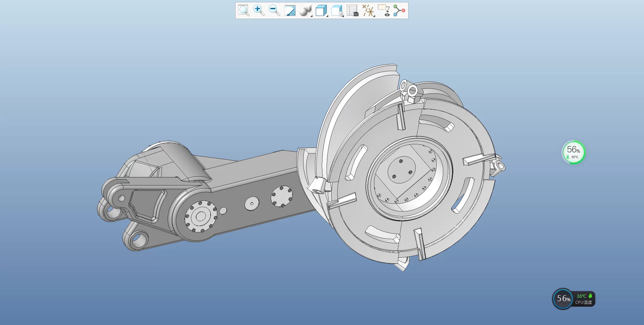Image resolution: width=644 pixels, height=325 pixels.
Task: Activate the Zoom Out tool
Action: [x=274, y=10]
